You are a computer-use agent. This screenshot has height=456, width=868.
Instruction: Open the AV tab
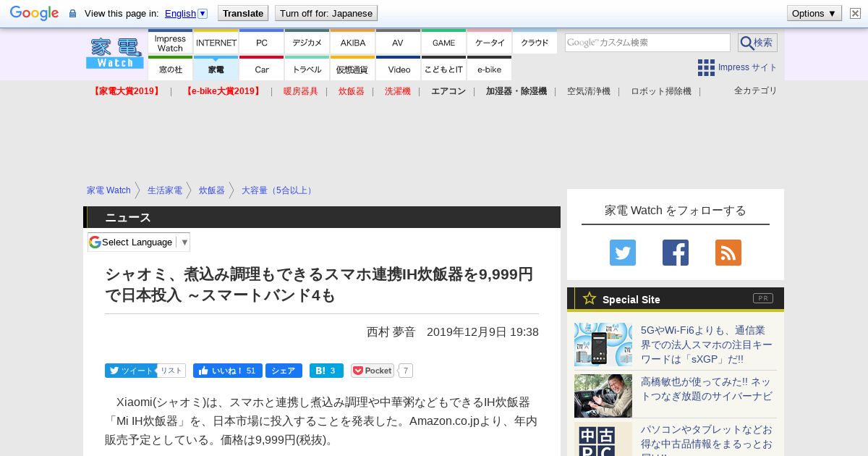[398, 43]
